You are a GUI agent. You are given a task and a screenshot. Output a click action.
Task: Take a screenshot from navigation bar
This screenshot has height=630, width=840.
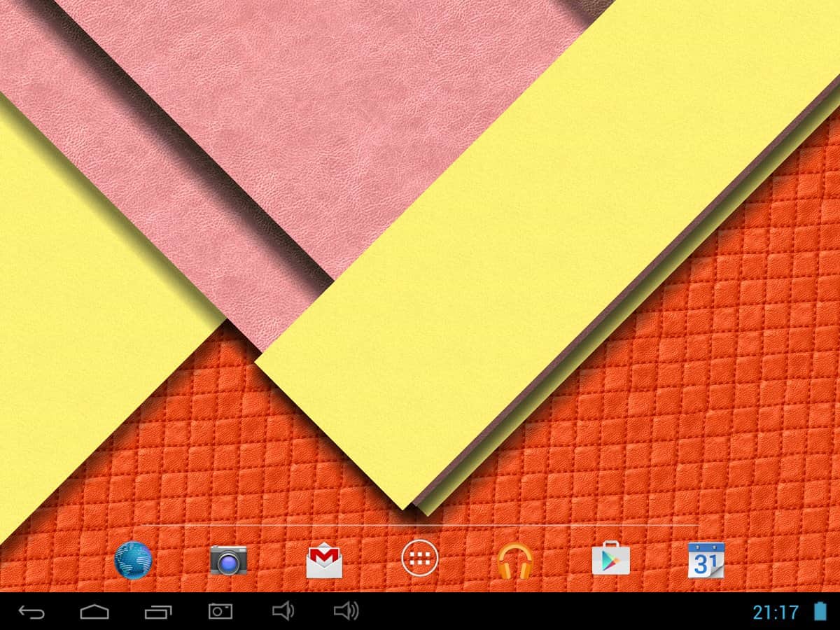[220, 612]
